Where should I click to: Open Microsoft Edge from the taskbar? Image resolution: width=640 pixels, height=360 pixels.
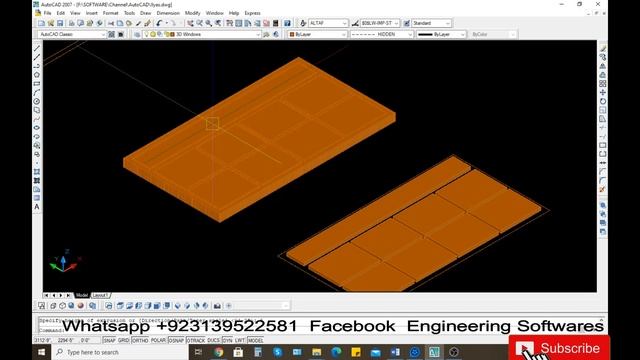tap(336, 352)
